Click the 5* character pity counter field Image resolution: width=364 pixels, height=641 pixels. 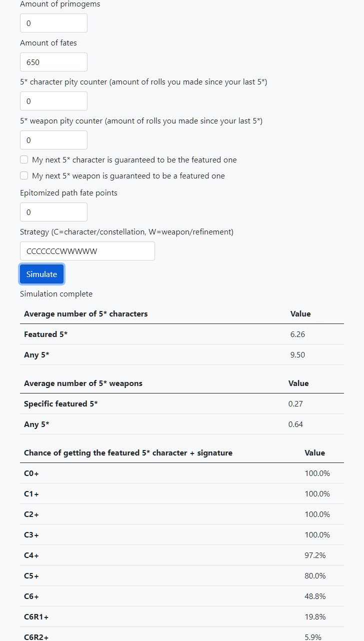point(53,101)
